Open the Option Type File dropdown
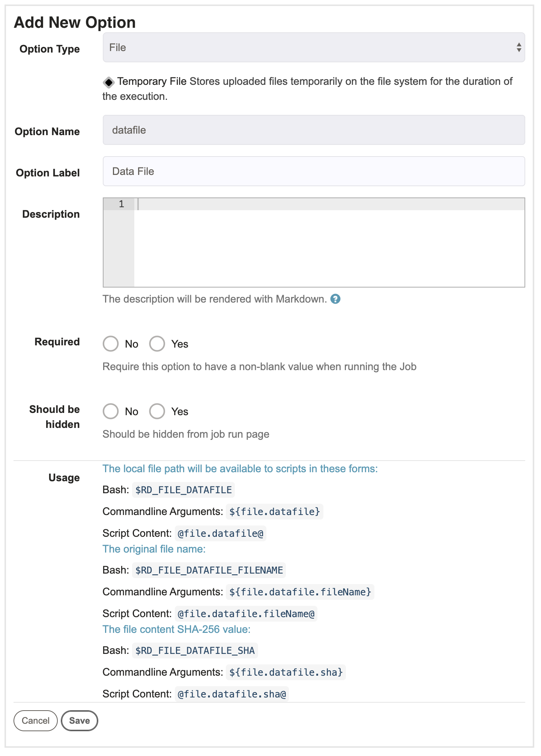Screen dimensions: 541x756 (314, 47)
